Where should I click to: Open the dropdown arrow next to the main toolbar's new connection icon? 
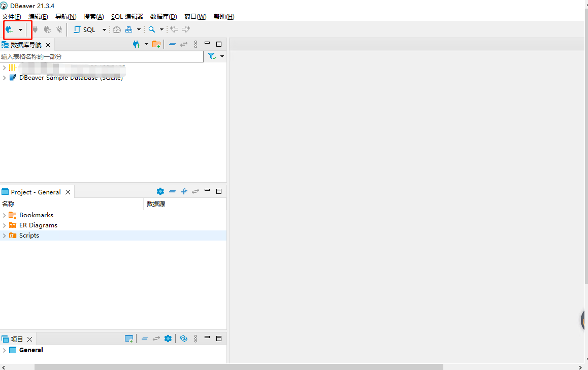coord(21,29)
